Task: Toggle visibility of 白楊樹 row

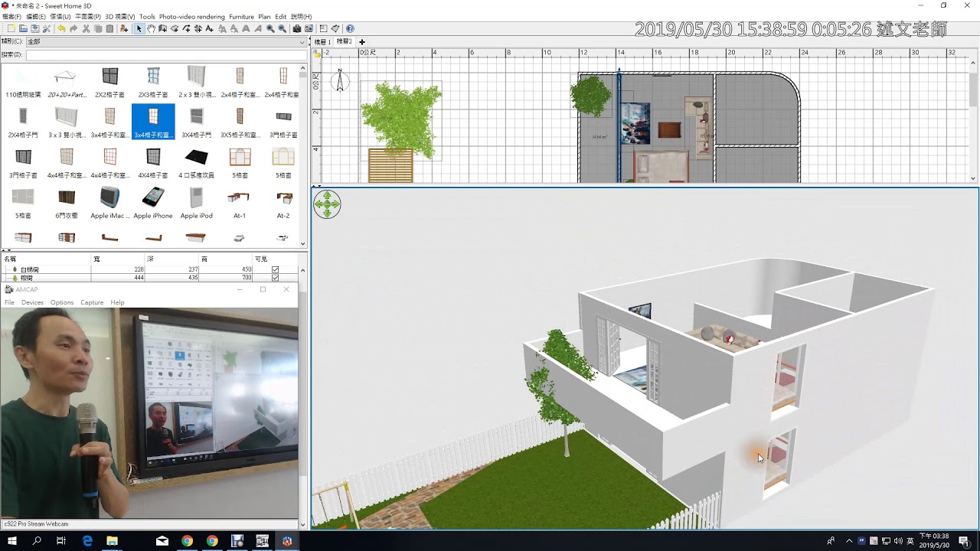Action: (x=275, y=269)
